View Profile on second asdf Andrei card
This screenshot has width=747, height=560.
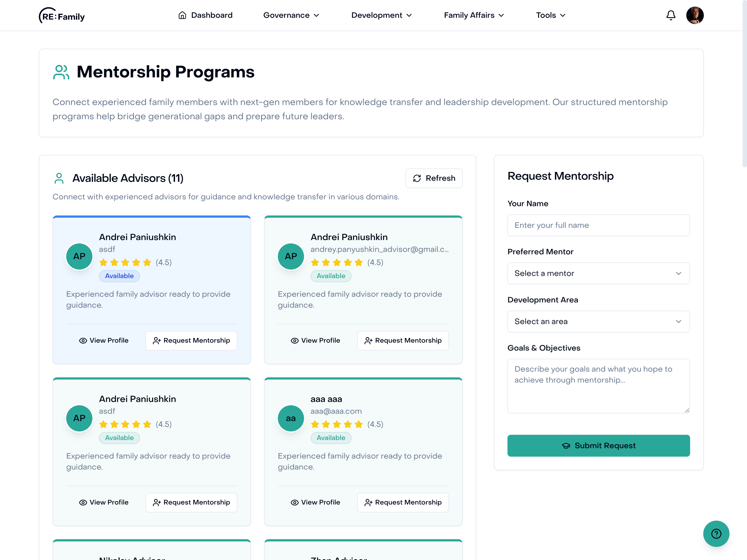104,502
